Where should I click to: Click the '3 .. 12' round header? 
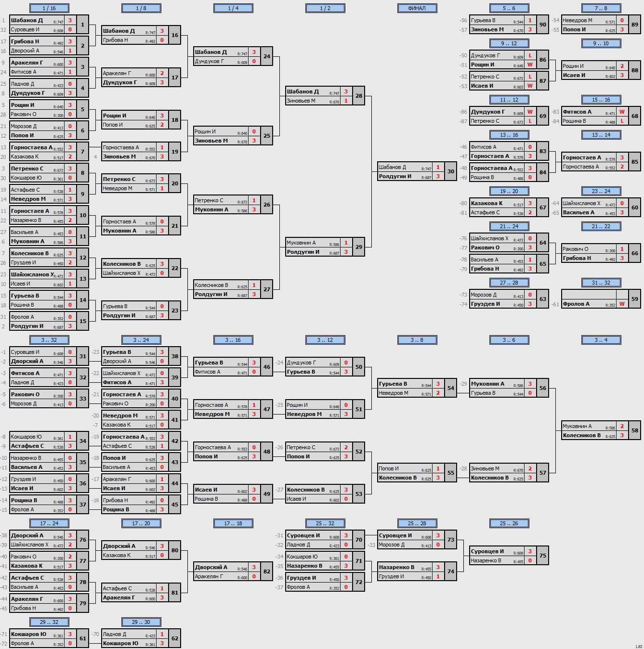(325, 340)
